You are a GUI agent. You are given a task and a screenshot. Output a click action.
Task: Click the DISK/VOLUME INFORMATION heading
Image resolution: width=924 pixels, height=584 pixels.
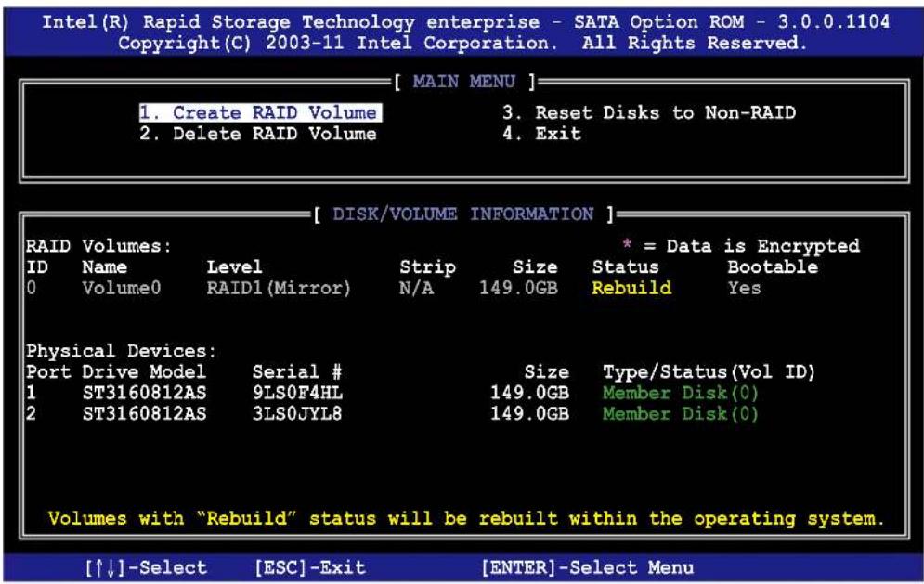[463, 214]
